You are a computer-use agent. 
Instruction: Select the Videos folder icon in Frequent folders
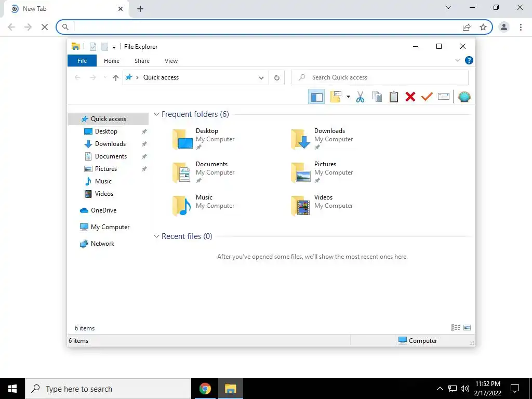tap(301, 206)
